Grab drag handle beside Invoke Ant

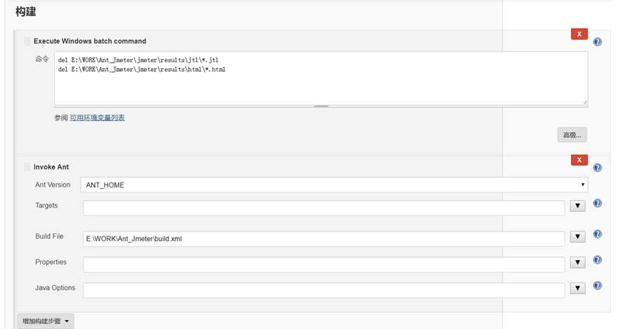[x=26, y=167]
